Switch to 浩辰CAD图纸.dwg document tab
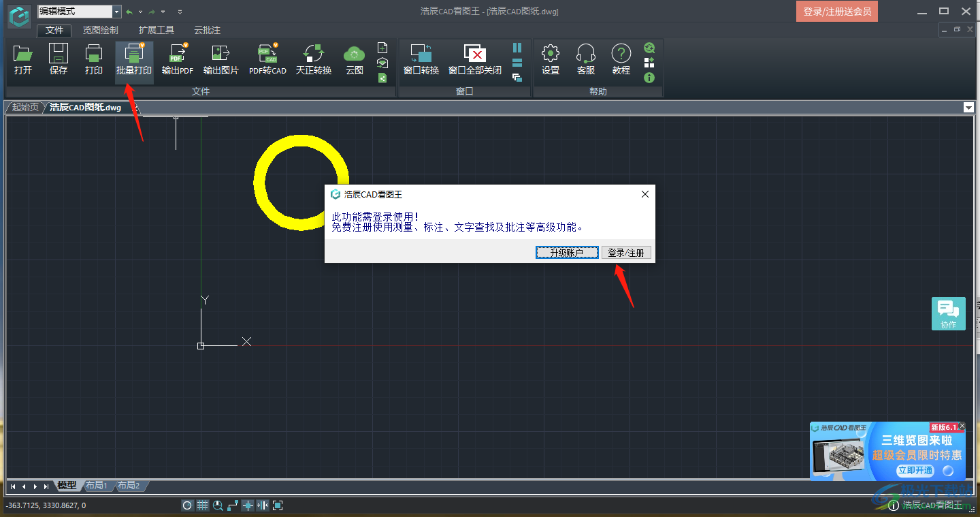The width and height of the screenshot is (980, 517). click(85, 108)
